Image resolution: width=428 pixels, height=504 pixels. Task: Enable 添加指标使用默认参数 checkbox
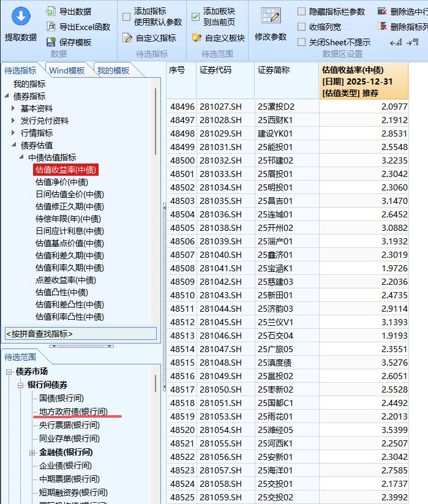[x=126, y=17]
